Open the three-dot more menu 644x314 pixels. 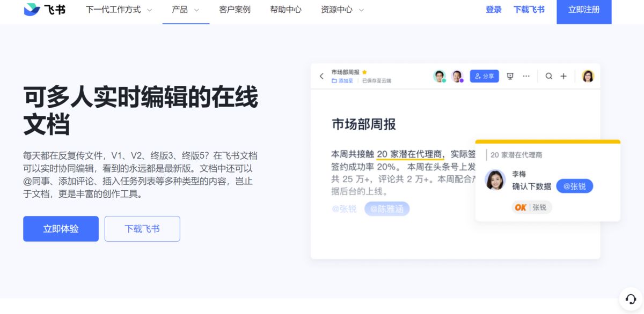(x=526, y=76)
